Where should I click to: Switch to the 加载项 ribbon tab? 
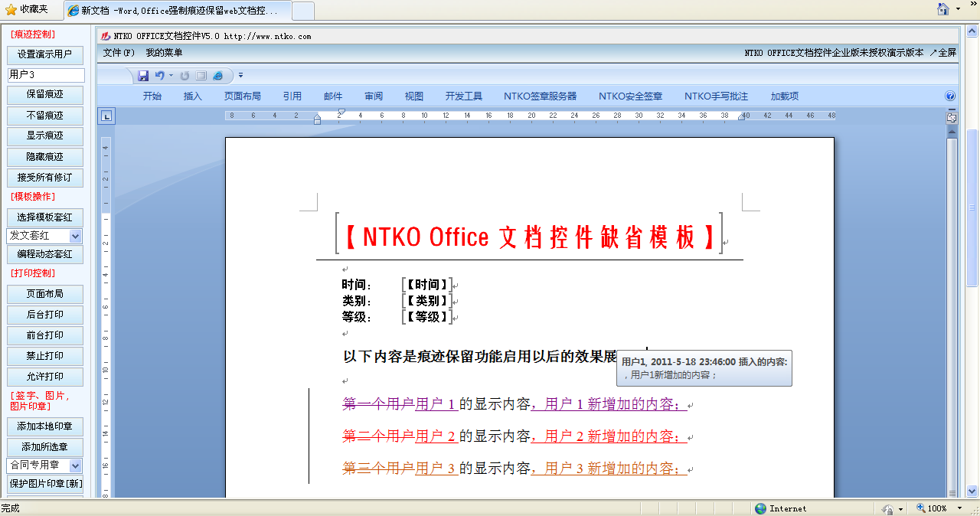pos(785,96)
